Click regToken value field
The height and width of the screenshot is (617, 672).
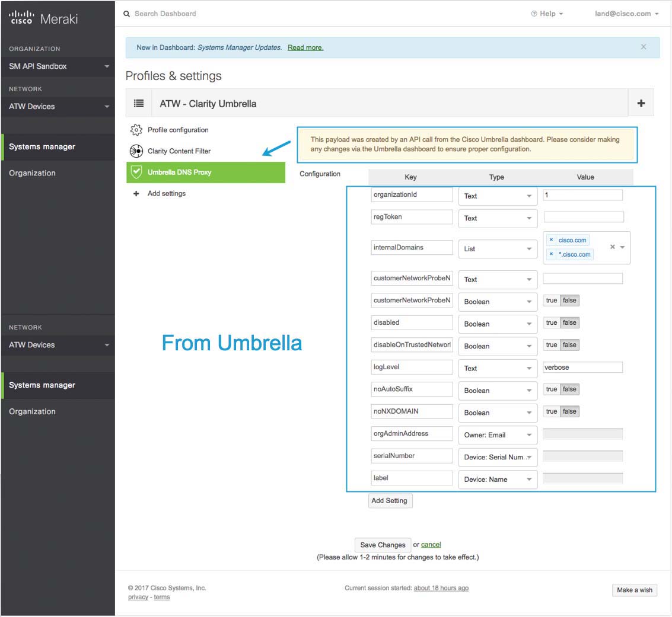pyautogui.click(x=584, y=217)
